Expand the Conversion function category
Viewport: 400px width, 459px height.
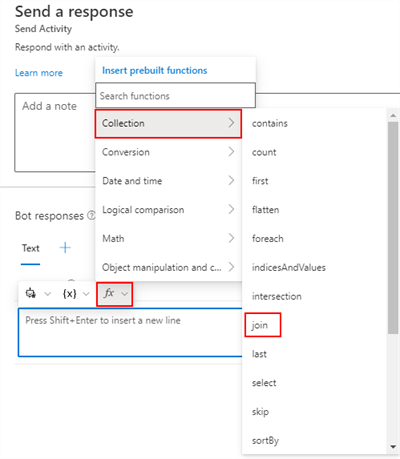tap(168, 152)
